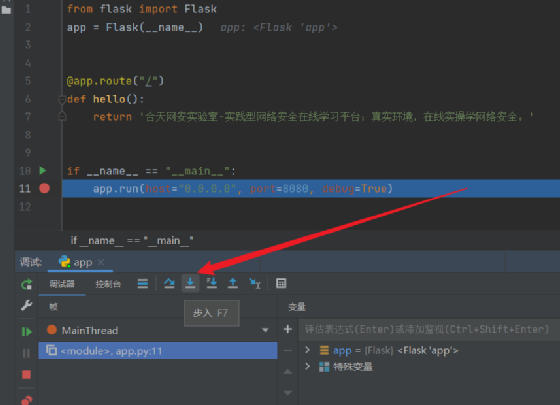The image size is (560, 405).
Task: Click the Step Into My Code icon
Action: pyautogui.click(x=211, y=284)
